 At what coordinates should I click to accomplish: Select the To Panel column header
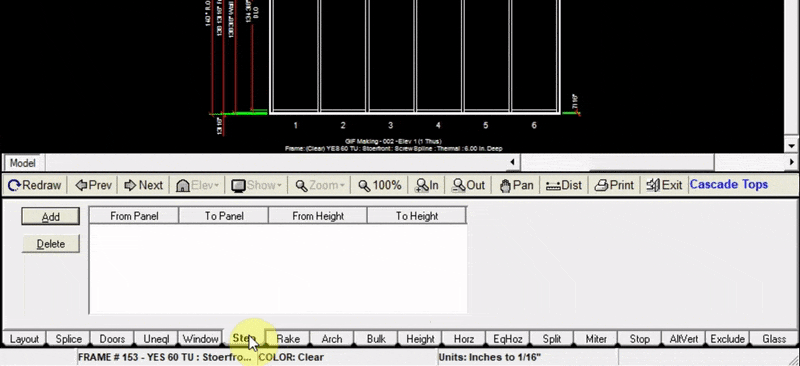coord(223,216)
